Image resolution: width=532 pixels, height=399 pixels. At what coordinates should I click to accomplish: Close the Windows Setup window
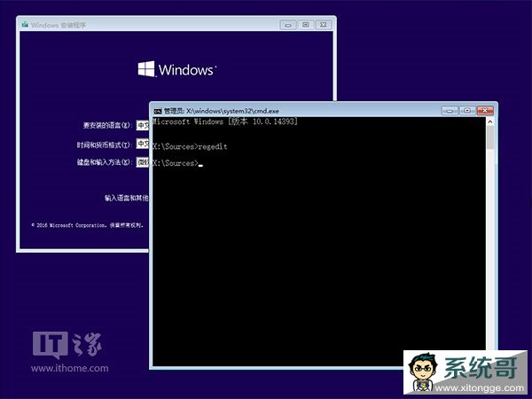(324, 25)
